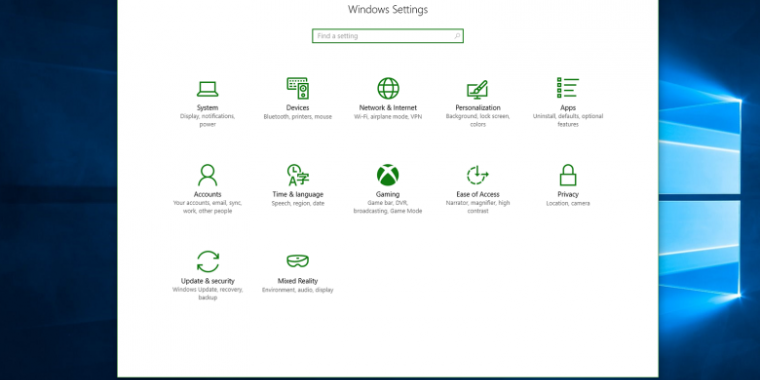The width and height of the screenshot is (760, 380).
Task: Open the Ease of Access icon
Action: click(x=477, y=175)
